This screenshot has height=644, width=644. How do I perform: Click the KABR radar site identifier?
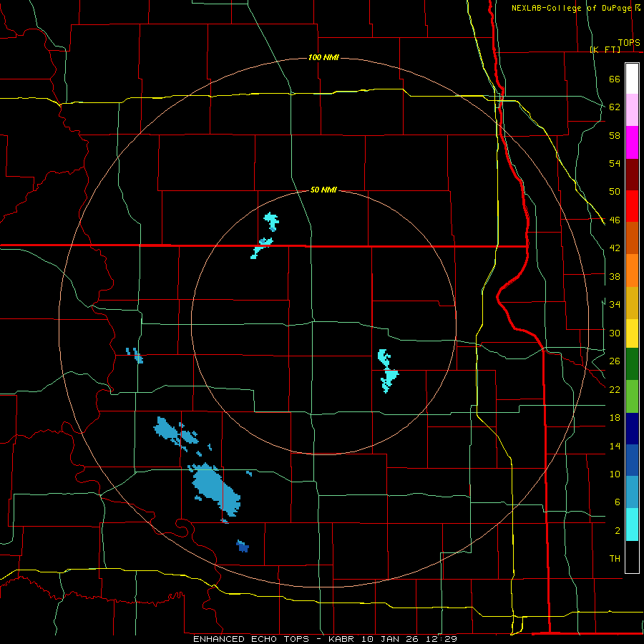pos(343,639)
